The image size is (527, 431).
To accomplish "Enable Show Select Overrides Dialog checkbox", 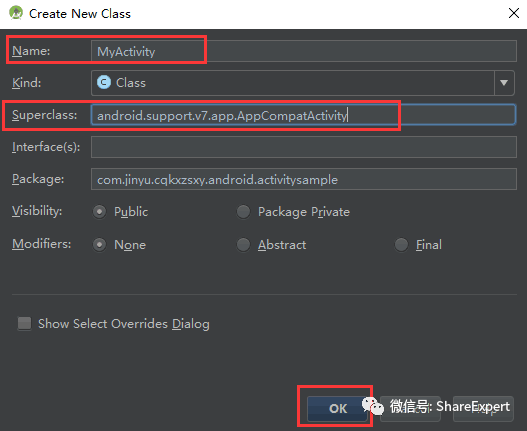I will click(x=25, y=323).
